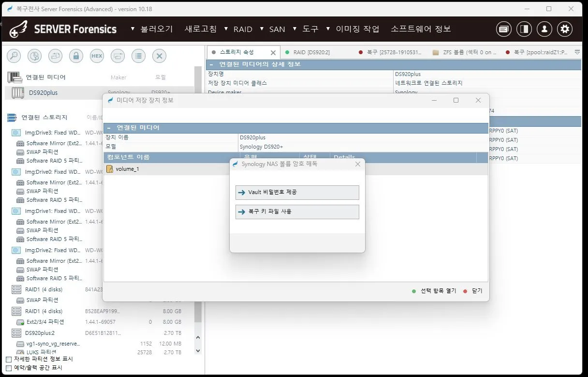Image resolution: width=588 pixels, height=377 pixels.
Task: Click the storage list scroll up arrow
Action: pos(198,338)
